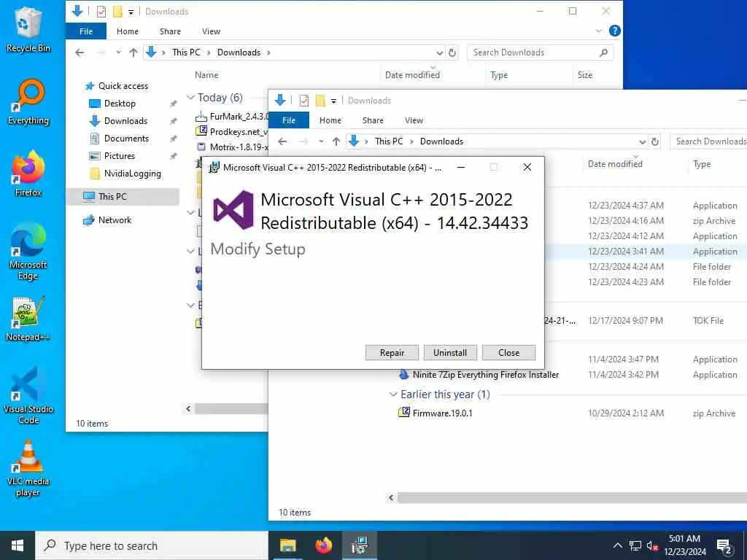Show hidden system tray icons
The image size is (747, 560).
coord(617,546)
